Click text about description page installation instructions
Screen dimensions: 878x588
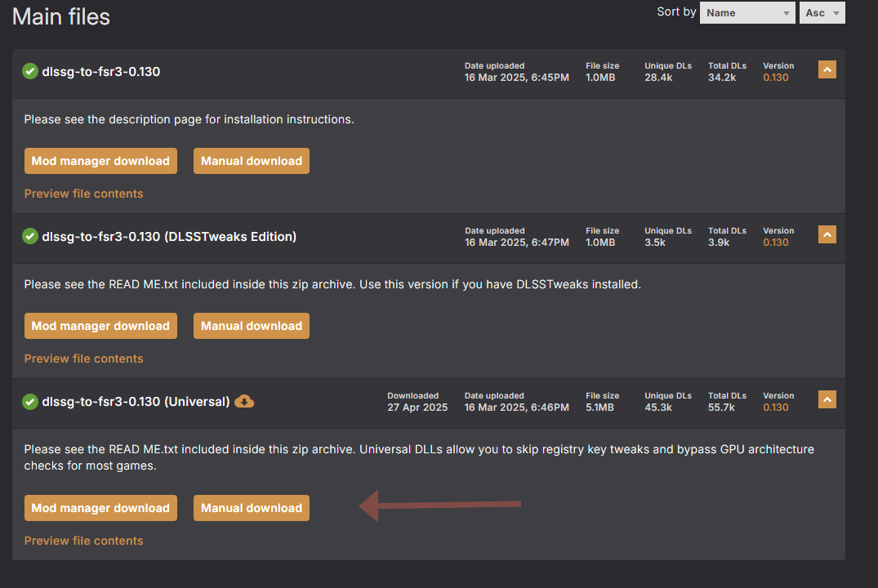click(x=189, y=119)
